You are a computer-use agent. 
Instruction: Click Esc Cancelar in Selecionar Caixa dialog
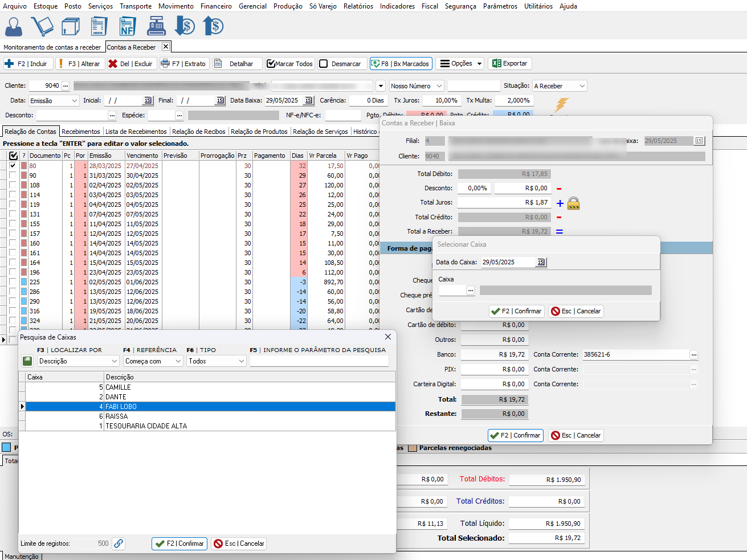pos(575,311)
